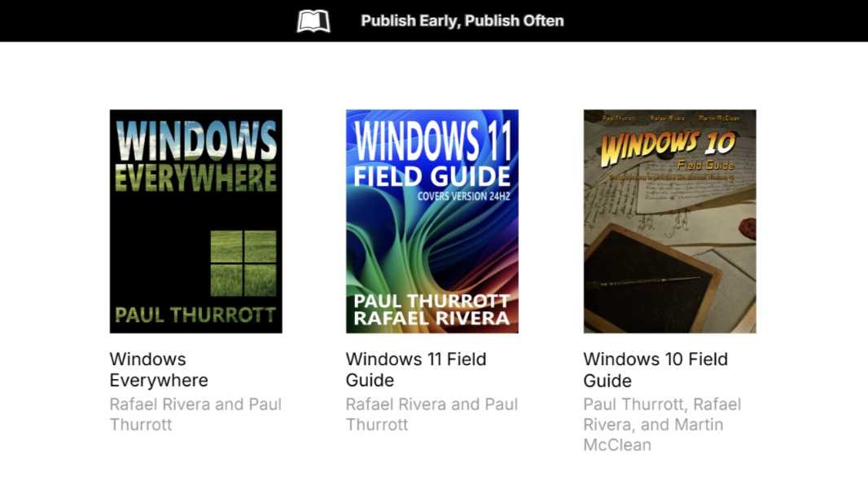Click the quill pen illustration on Windows 10 cover

click(651, 281)
